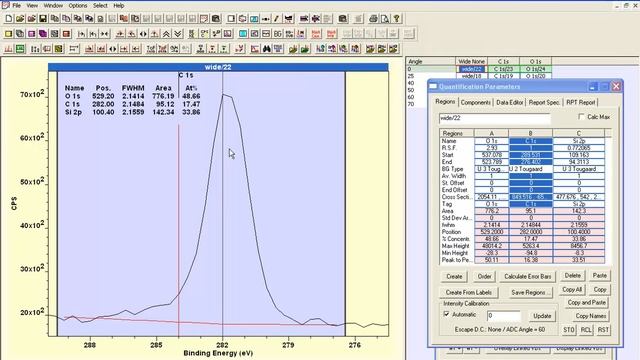Click the solid cyan rectangle toolbar icon

tap(243, 34)
